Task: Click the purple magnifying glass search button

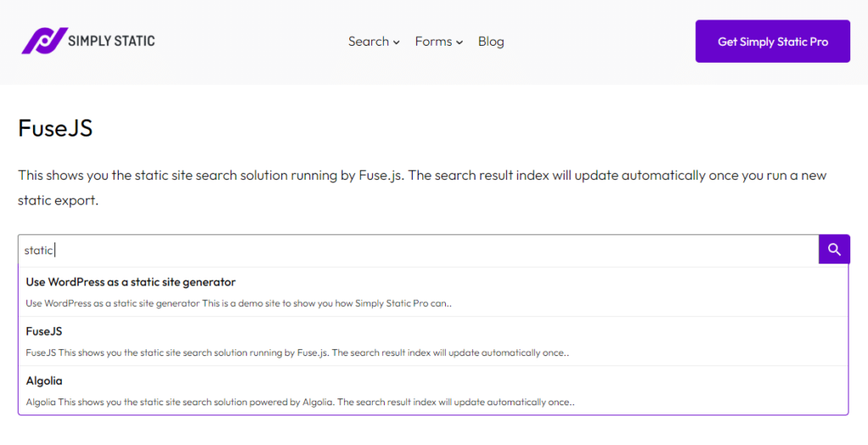Action: click(x=834, y=249)
